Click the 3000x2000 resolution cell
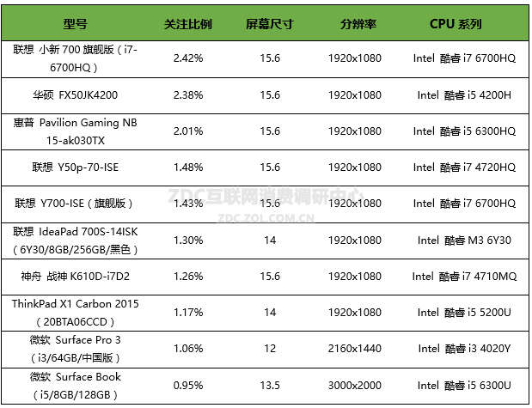532x408 pixels. [x=354, y=385]
